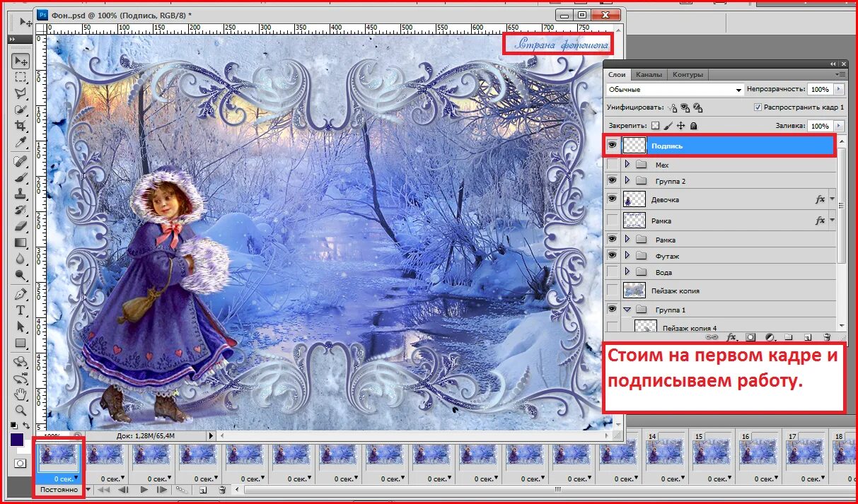Select the Hand tool

(21, 394)
